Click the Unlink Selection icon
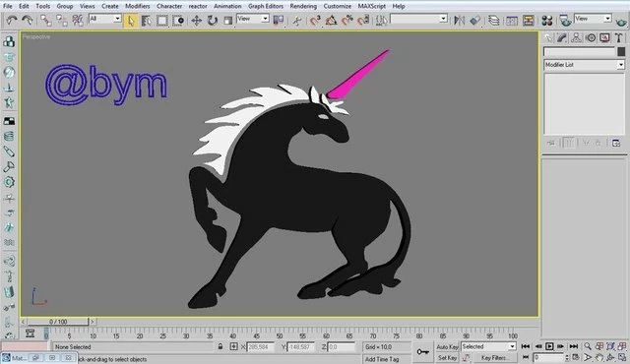 point(62,20)
